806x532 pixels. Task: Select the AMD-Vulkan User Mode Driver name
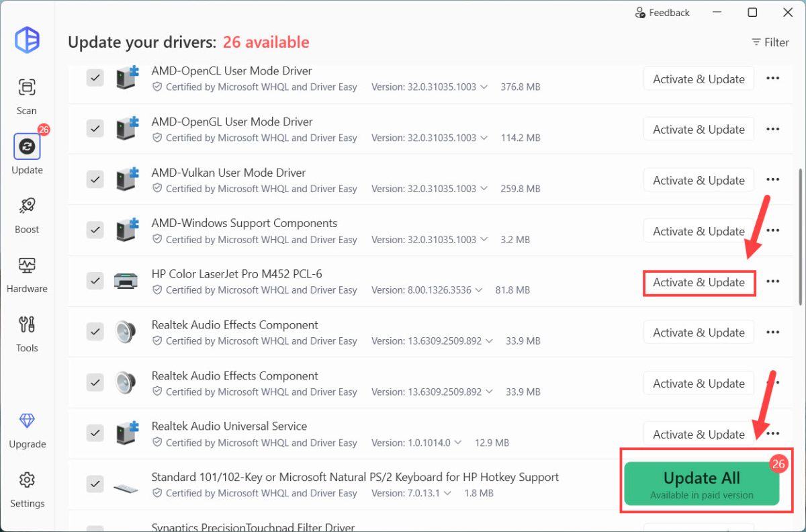(228, 173)
